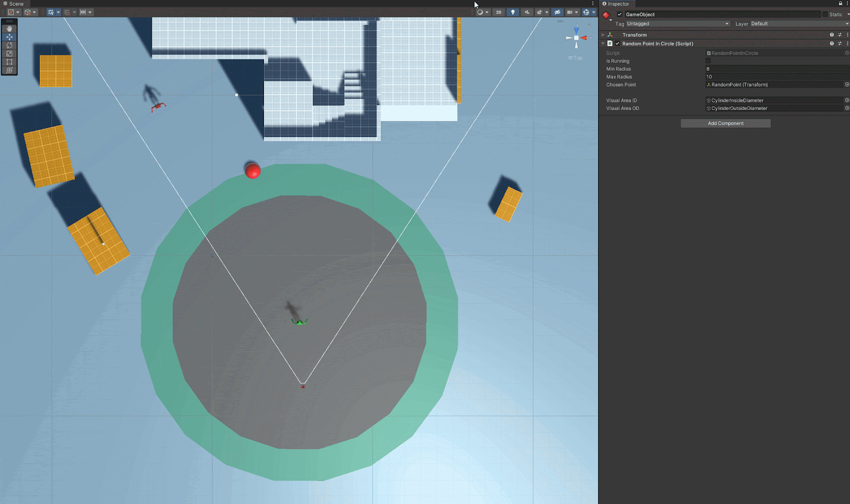The width and height of the screenshot is (850, 504).
Task: Open handle rotation dropdown arrow
Action: [x=35, y=12]
